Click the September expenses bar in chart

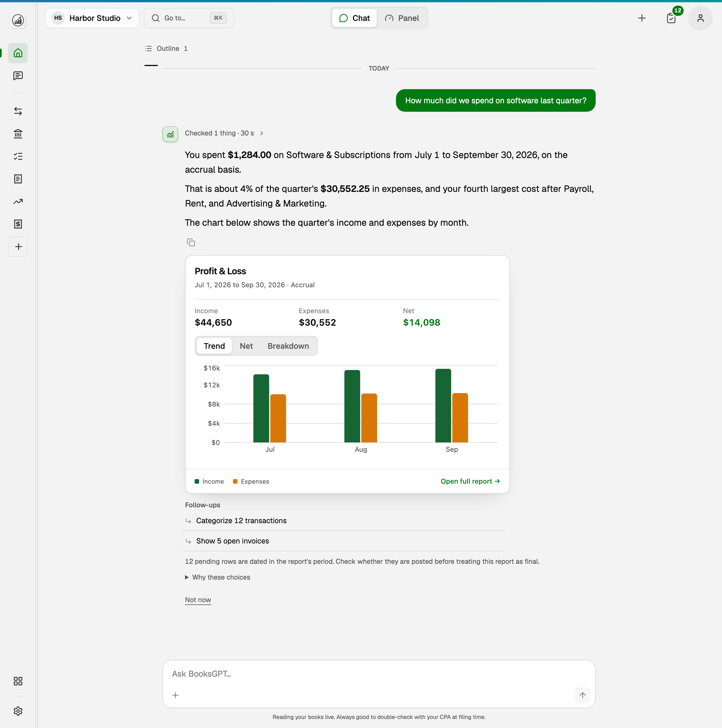click(x=460, y=418)
